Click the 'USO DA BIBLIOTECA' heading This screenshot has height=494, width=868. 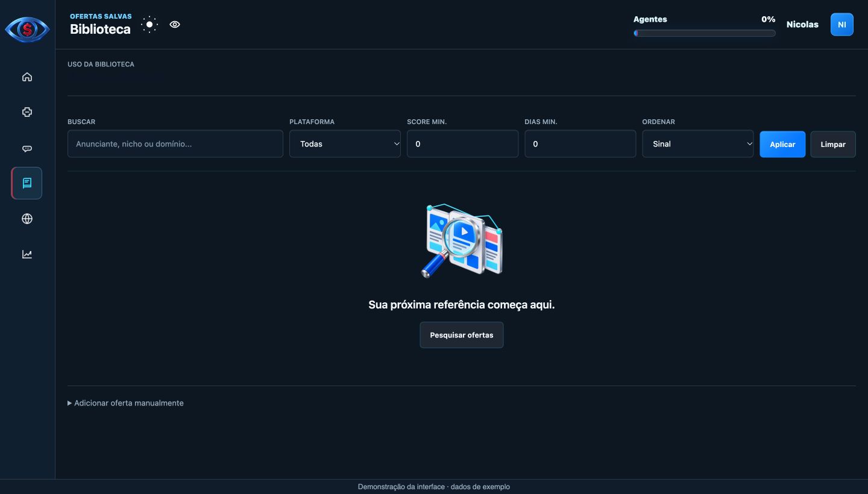(101, 64)
